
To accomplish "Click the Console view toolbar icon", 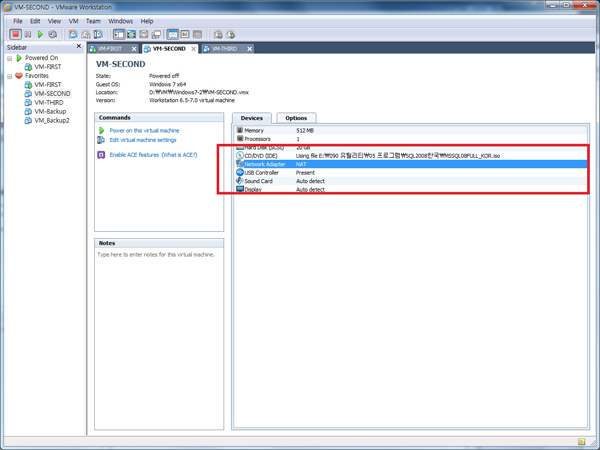I will click(x=185, y=34).
